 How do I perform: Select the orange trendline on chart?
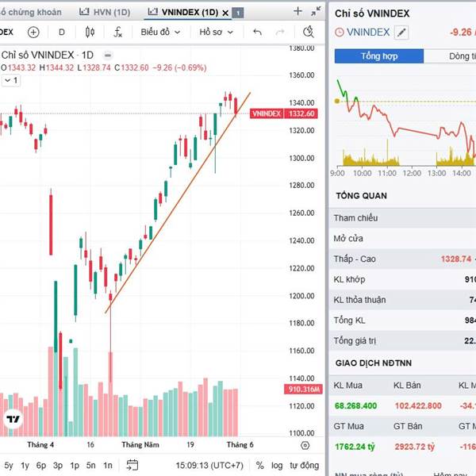click(177, 203)
